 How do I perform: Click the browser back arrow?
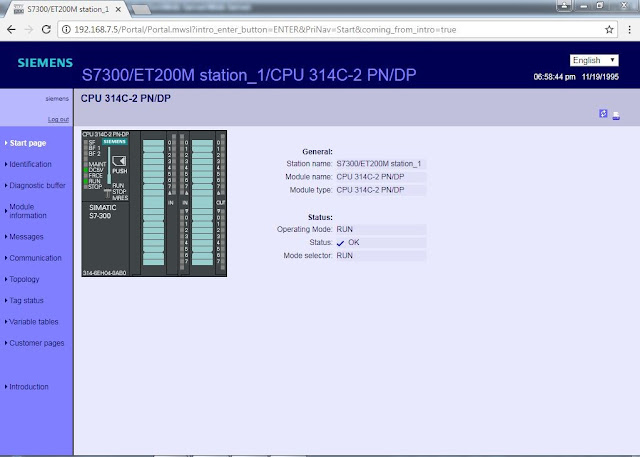coord(11,29)
